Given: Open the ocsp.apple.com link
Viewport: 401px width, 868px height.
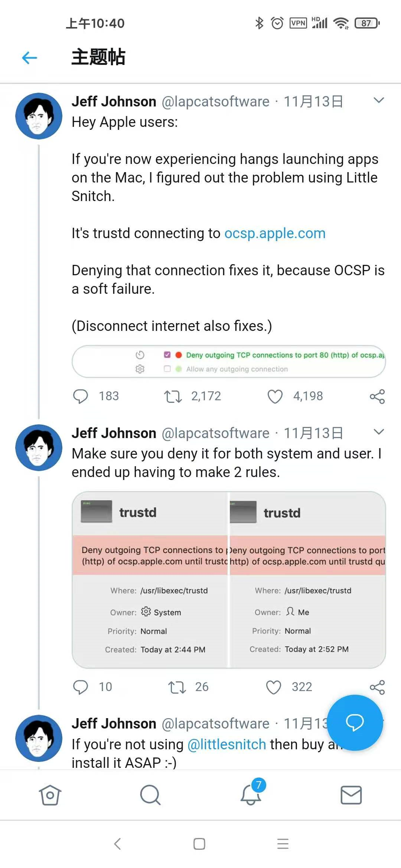Looking at the screenshot, I should [275, 233].
